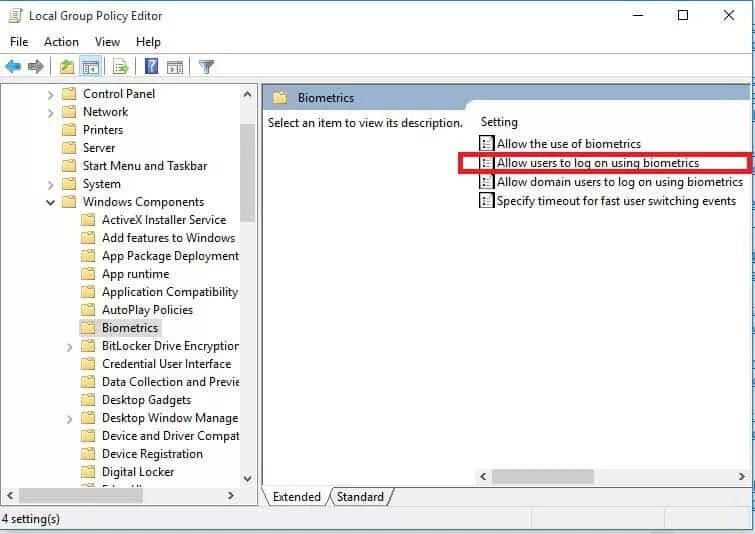Open the Help toolbar icon
Screen dimensions: 755x534
click(x=151, y=66)
